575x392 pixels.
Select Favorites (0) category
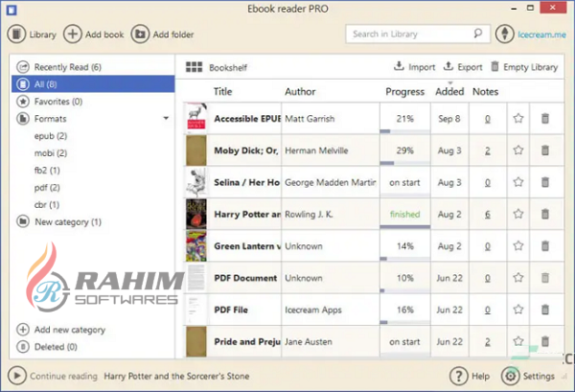(93, 102)
